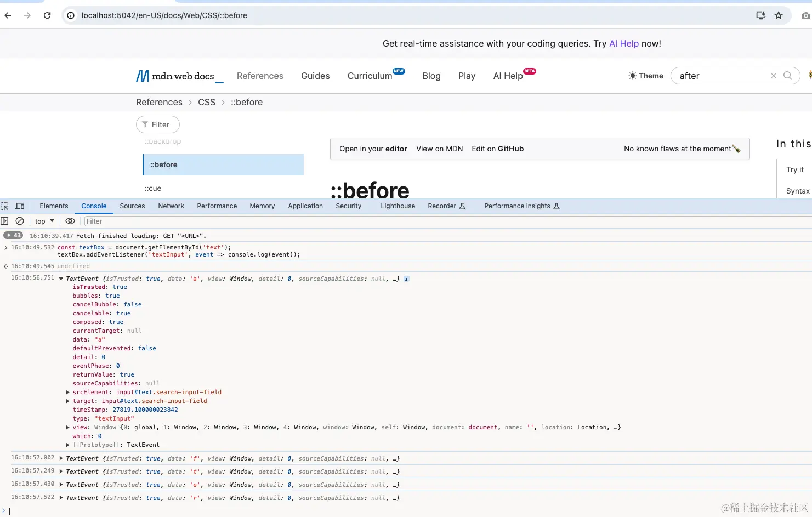Open the Security tab
Image resolution: width=812 pixels, height=517 pixels.
pyautogui.click(x=349, y=206)
